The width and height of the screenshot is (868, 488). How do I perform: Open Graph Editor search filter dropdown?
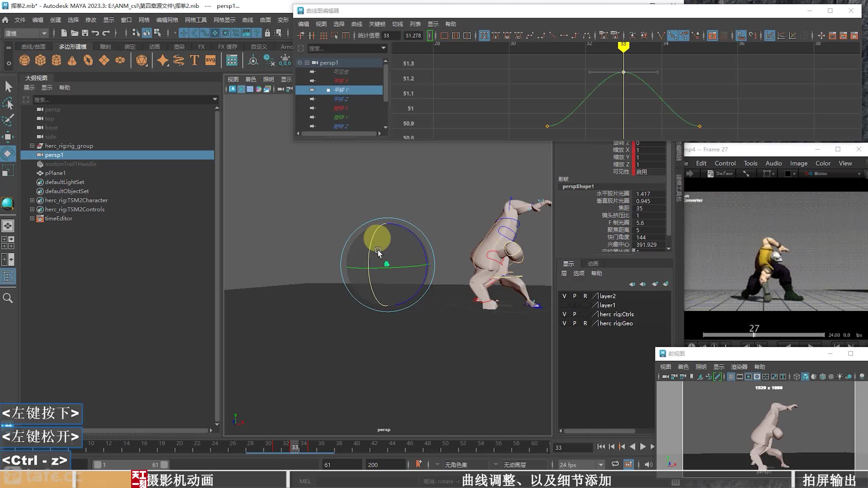tap(383, 48)
